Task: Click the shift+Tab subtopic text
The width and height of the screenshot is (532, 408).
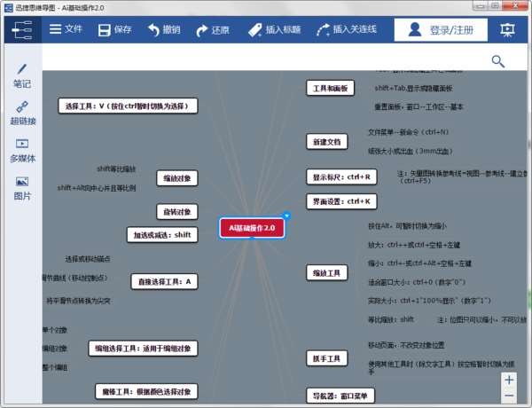Action: 413,89
